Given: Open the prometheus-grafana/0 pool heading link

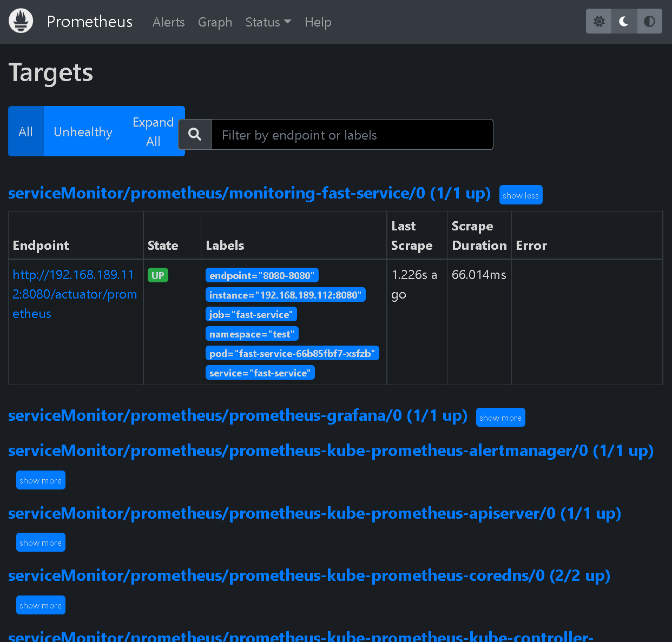Looking at the screenshot, I should pos(238,415).
